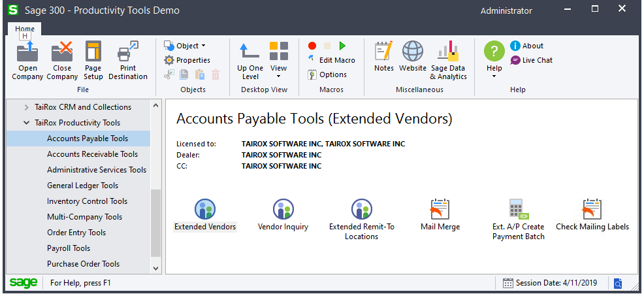Image resolution: width=644 pixels, height=296 pixels.
Task: Select the Home ribbon tab
Action: (x=25, y=29)
